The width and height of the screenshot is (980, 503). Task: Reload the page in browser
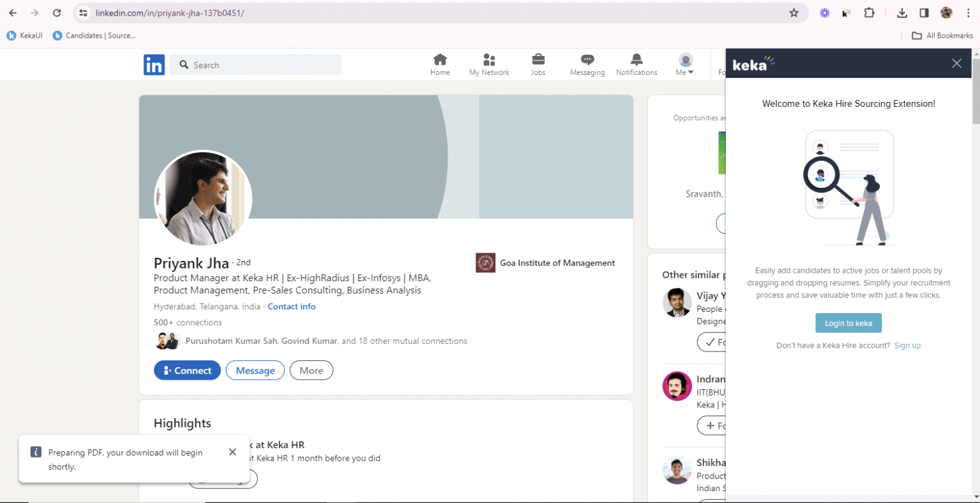(x=57, y=13)
